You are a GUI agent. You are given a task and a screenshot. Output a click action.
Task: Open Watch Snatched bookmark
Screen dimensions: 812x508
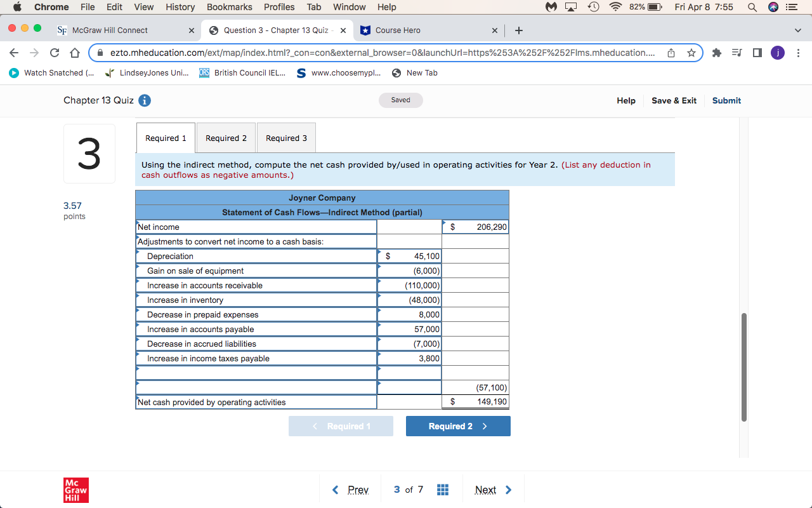tap(52, 73)
